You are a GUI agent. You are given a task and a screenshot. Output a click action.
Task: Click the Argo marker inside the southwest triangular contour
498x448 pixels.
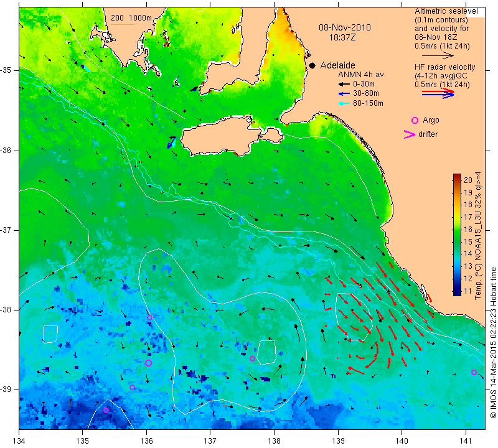tap(106, 410)
